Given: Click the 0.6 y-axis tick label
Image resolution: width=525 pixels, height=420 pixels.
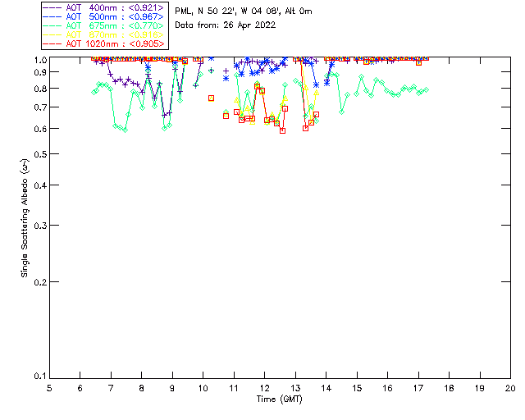Looking at the screenshot, I should pos(39,129).
